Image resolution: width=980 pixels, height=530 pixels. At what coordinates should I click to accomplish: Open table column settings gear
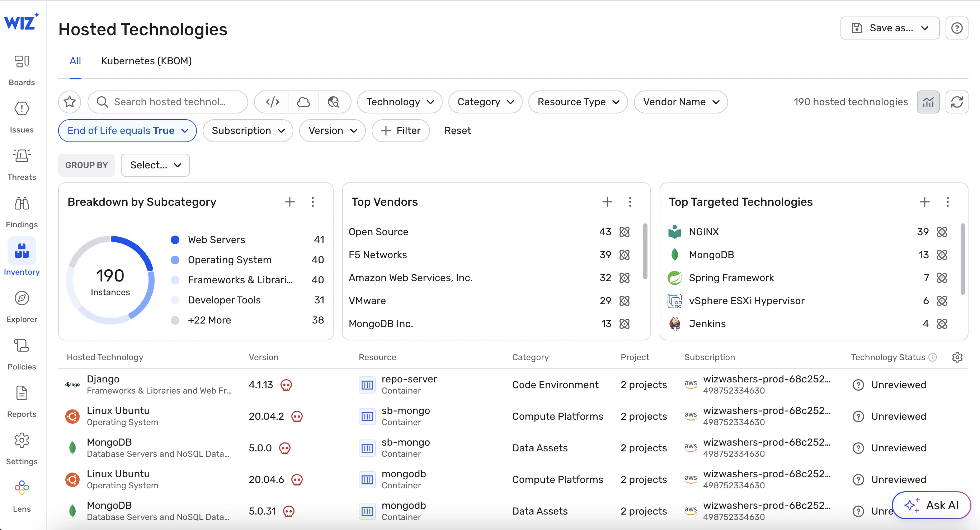(x=957, y=357)
